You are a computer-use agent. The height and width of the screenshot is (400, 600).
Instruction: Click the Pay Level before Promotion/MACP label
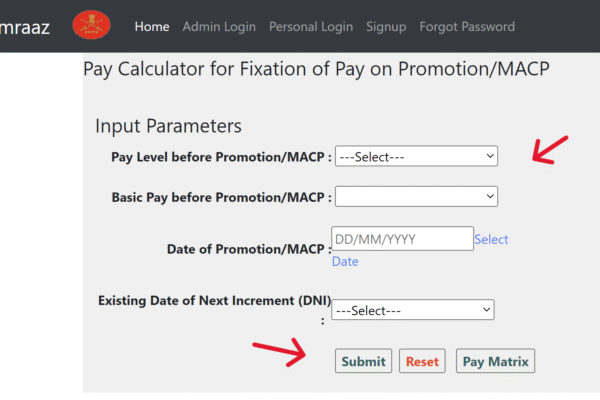coord(221,157)
